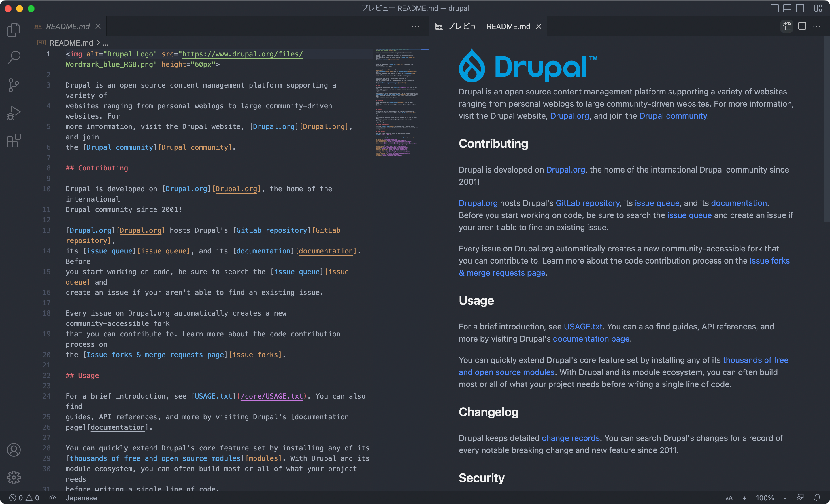Click line number 13 in the gutter
830x504 pixels.
[x=46, y=230]
